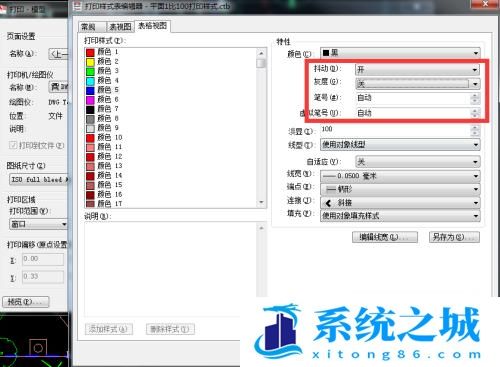Click inside the 说明 description text box
500x367 pixels.
(171, 269)
